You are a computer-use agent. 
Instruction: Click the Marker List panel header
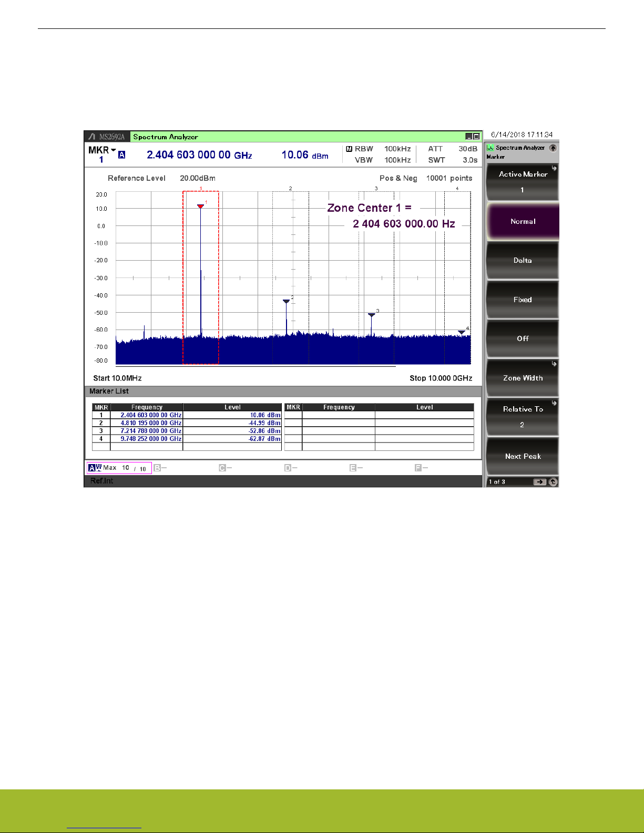point(283,391)
